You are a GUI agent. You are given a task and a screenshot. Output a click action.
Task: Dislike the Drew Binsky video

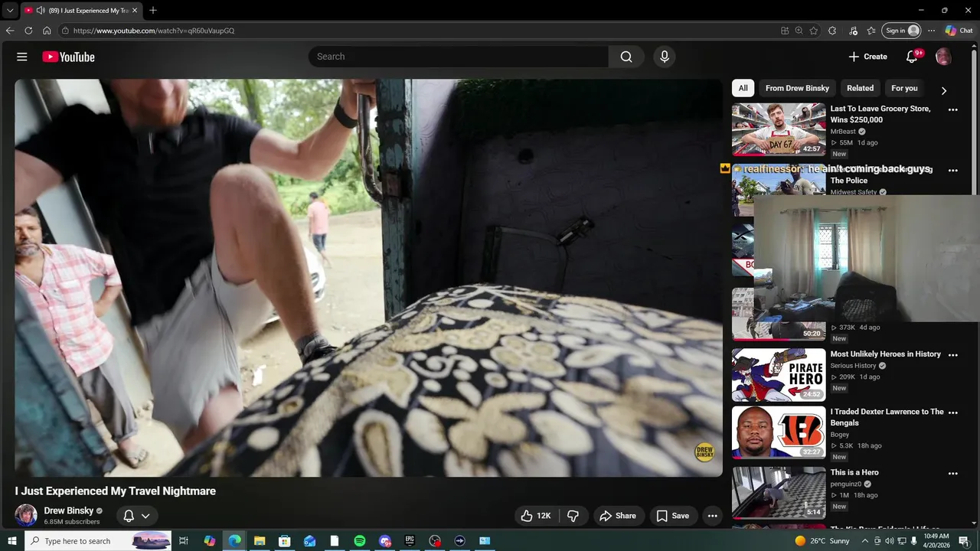[x=573, y=516]
